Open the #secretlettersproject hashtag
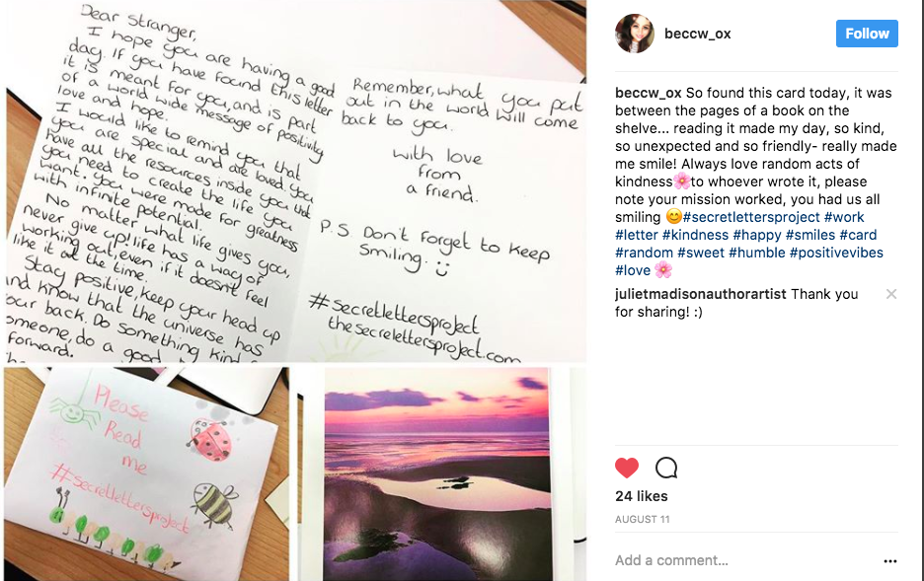 [x=751, y=217]
